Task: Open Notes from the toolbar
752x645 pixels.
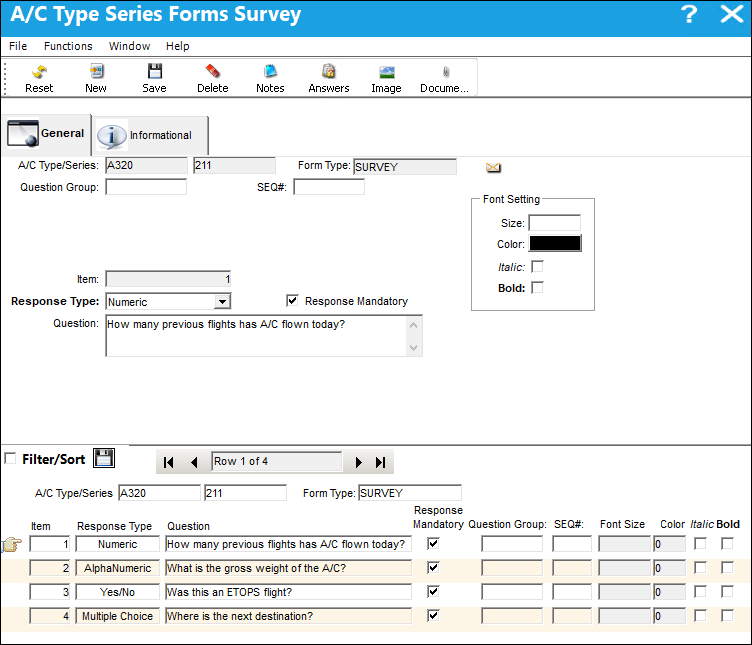Action: pyautogui.click(x=270, y=78)
